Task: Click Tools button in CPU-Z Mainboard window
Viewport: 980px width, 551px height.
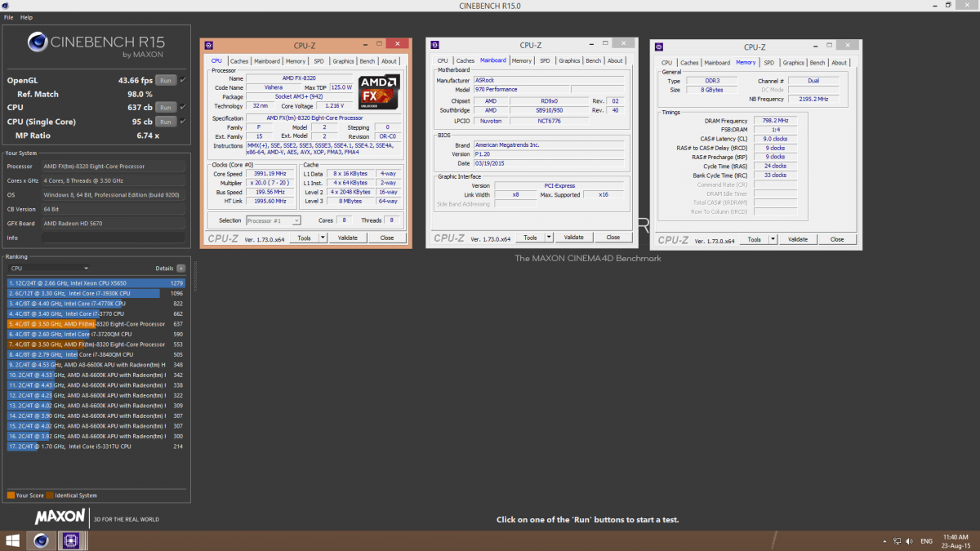Action: [x=531, y=238]
